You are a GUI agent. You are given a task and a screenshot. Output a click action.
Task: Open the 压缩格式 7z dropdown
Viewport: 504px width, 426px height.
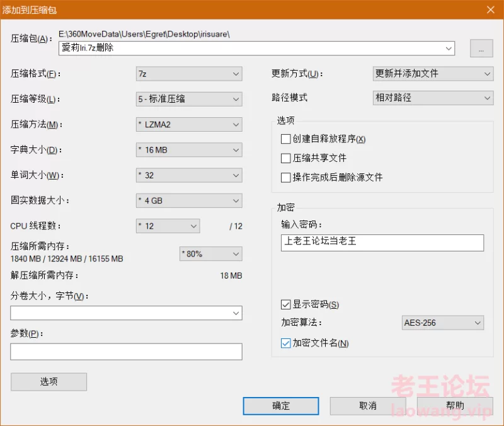point(189,74)
